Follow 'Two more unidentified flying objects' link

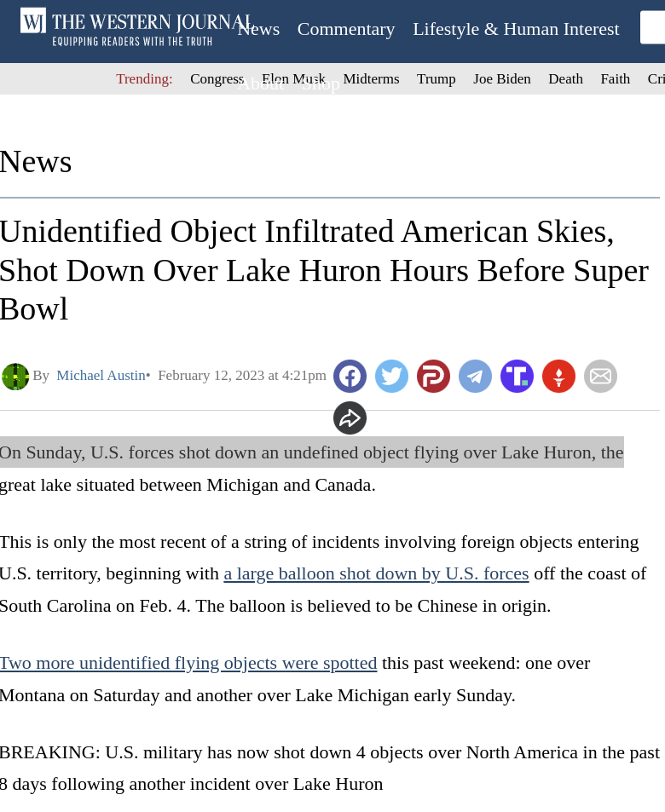point(188,664)
